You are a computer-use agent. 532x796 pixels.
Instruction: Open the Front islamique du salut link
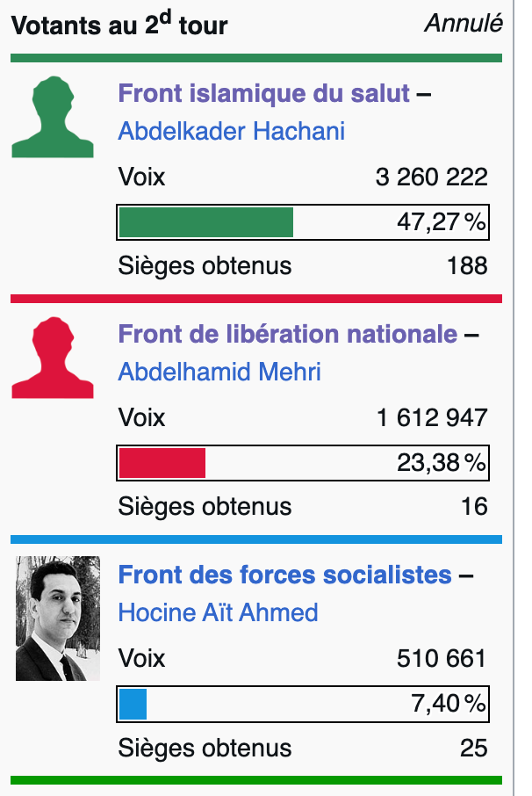[x=263, y=93]
